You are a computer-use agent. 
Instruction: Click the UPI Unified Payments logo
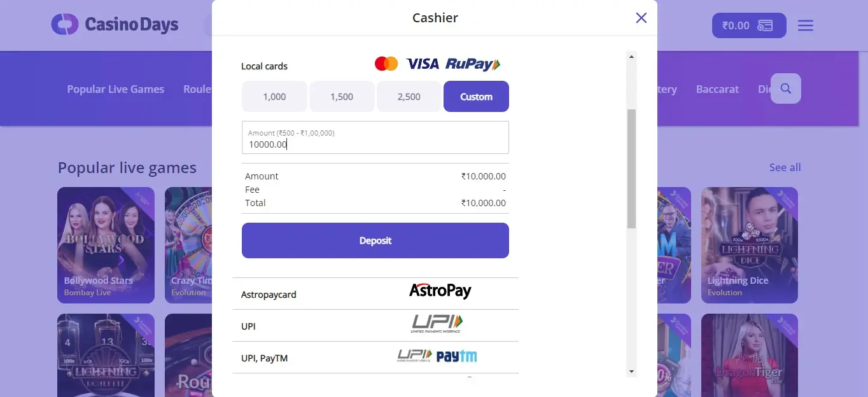pos(437,323)
